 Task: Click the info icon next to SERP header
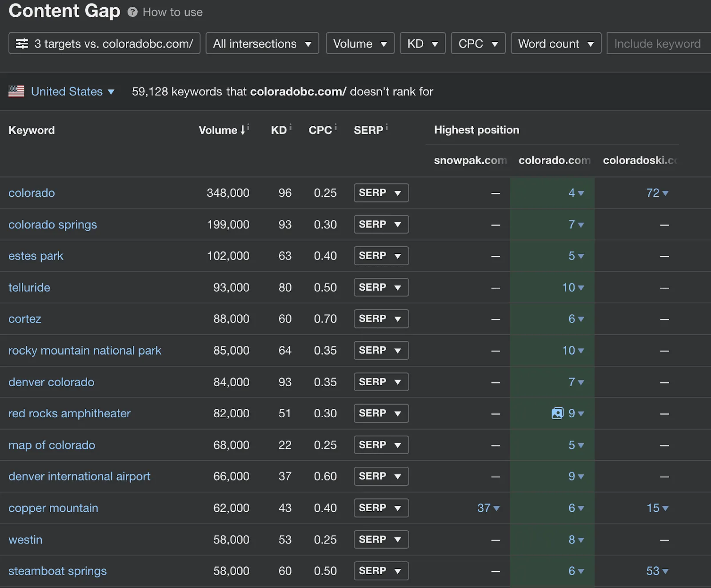386,126
